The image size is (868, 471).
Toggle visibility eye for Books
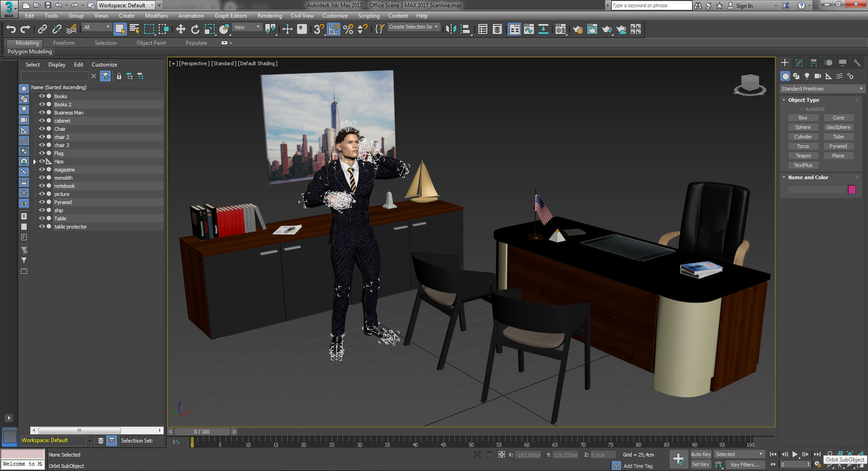[x=42, y=96]
